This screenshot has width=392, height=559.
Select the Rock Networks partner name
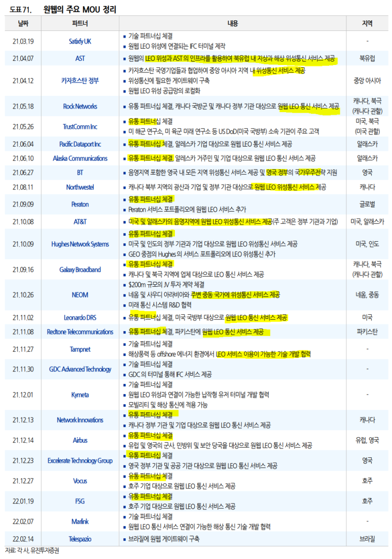click(80, 106)
